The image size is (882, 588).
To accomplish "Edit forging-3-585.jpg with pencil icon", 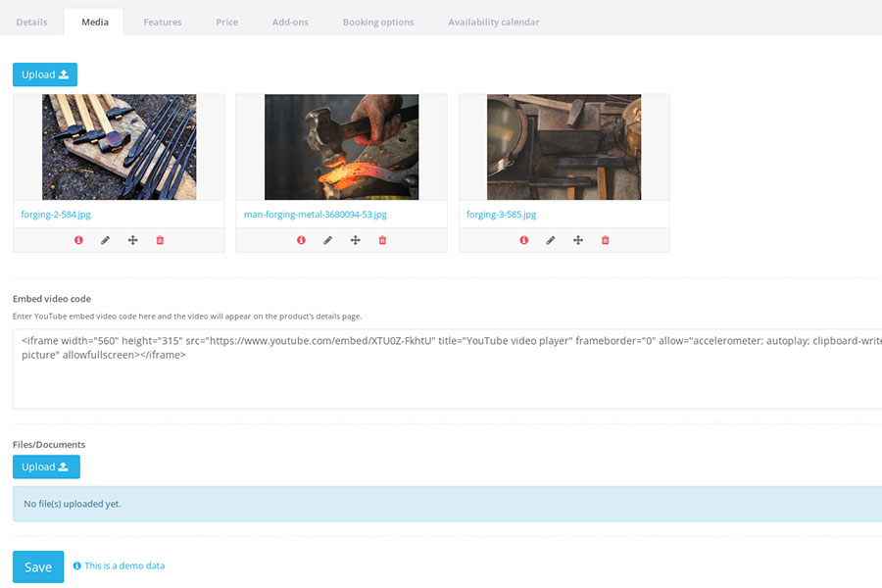I will click(x=551, y=240).
